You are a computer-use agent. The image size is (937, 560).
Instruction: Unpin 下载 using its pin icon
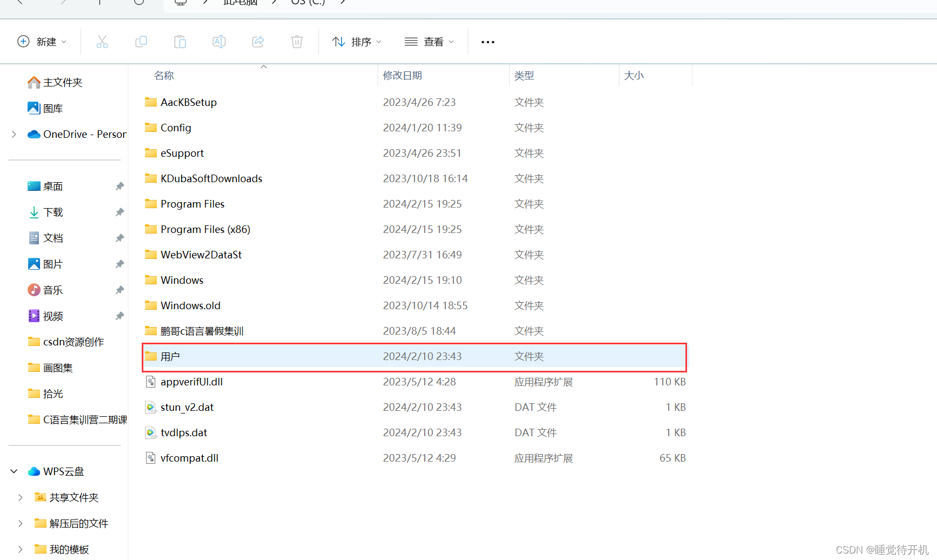(120, 212)
